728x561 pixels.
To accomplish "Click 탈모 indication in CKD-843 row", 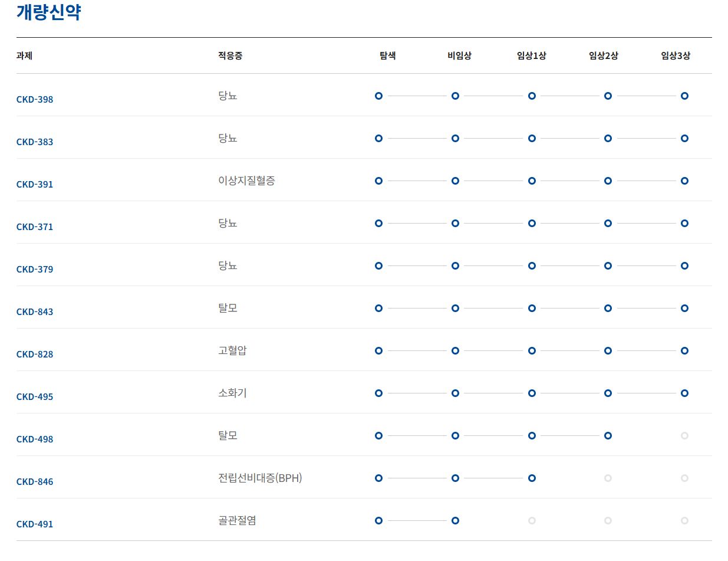I will [x=228, y=308].
